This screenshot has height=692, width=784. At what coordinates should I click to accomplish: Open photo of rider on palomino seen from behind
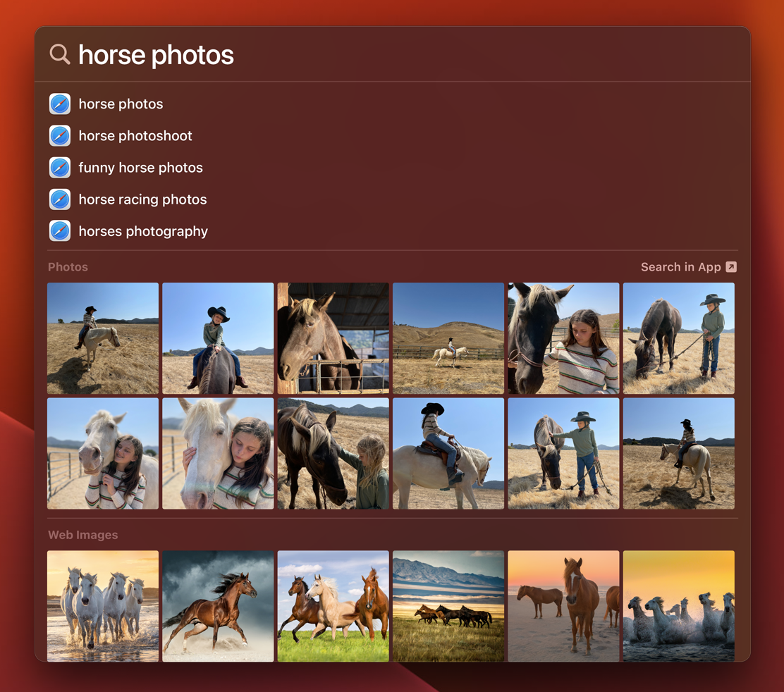[679, 454]
